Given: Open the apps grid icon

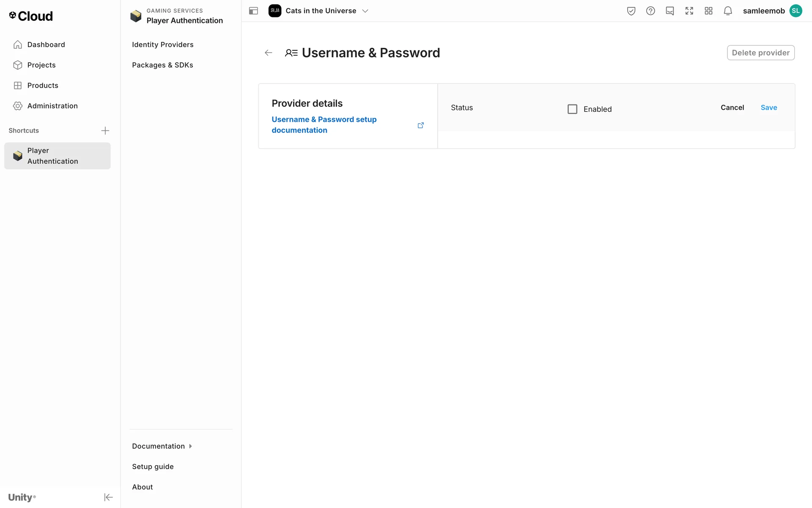Looking at the screenshot, I should tap(708, 11).
